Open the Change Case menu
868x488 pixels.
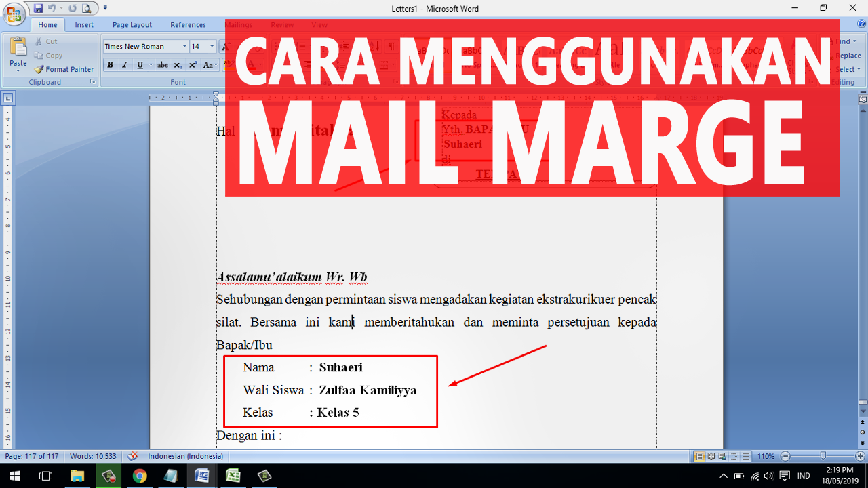pyautogui.click(x=210, y=65)
